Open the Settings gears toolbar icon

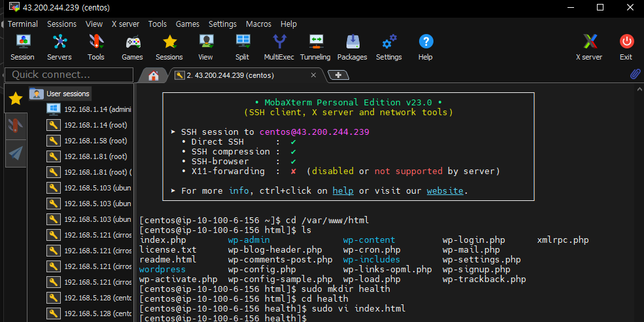389,47
